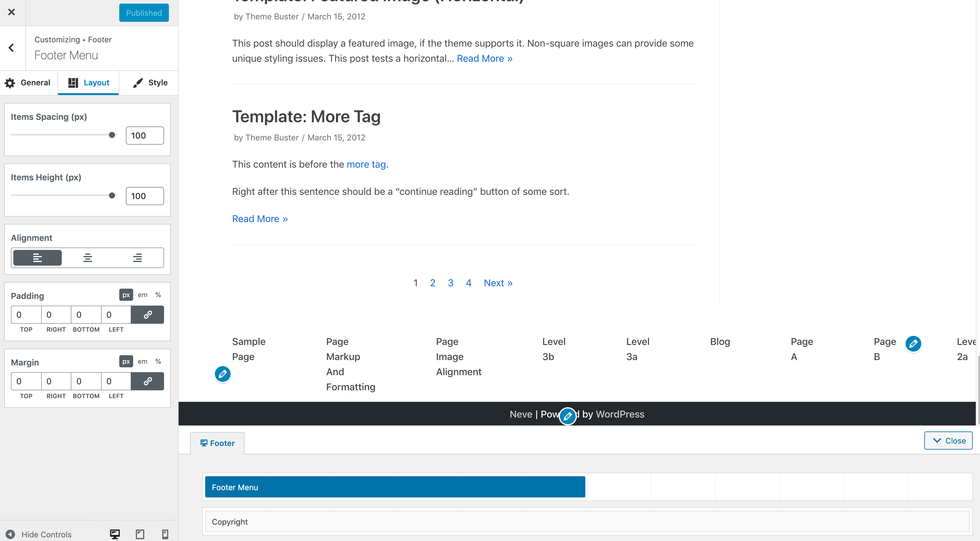This screenshot has width=980, height=541.
Task: Click Read More in the More Tag post
Action: [x=260, y=218]
